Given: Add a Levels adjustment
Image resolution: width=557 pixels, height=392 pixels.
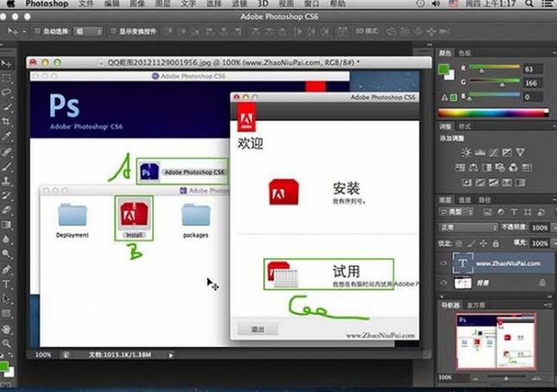Looking at the screenshot, I should [x=480, y=153].
